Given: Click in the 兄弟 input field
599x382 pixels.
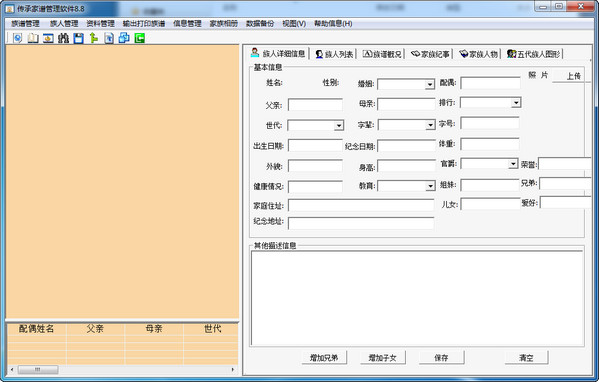Looking at the screenshot, I should click(565, 183).
